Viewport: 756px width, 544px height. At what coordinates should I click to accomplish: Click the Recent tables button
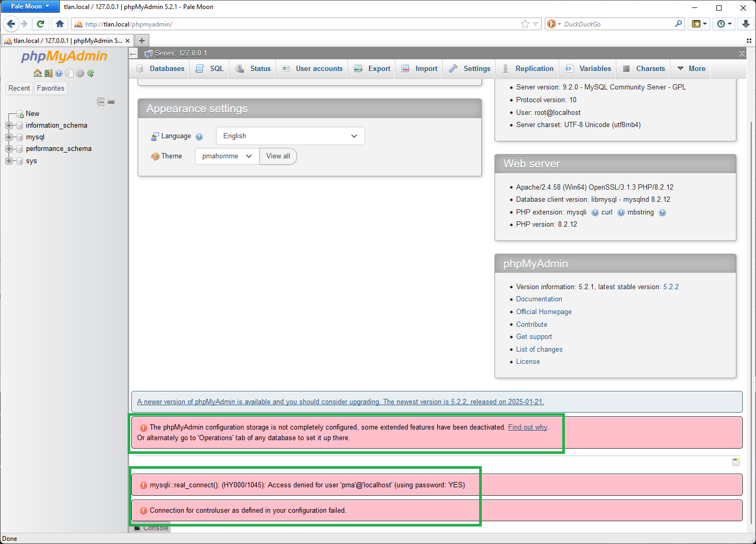tap(19, 88)
